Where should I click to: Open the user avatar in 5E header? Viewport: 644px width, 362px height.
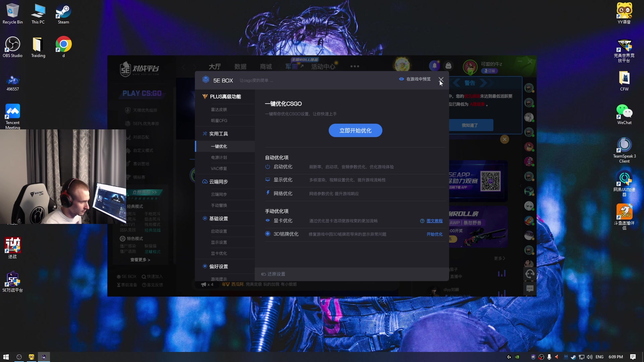coord(470,67)
